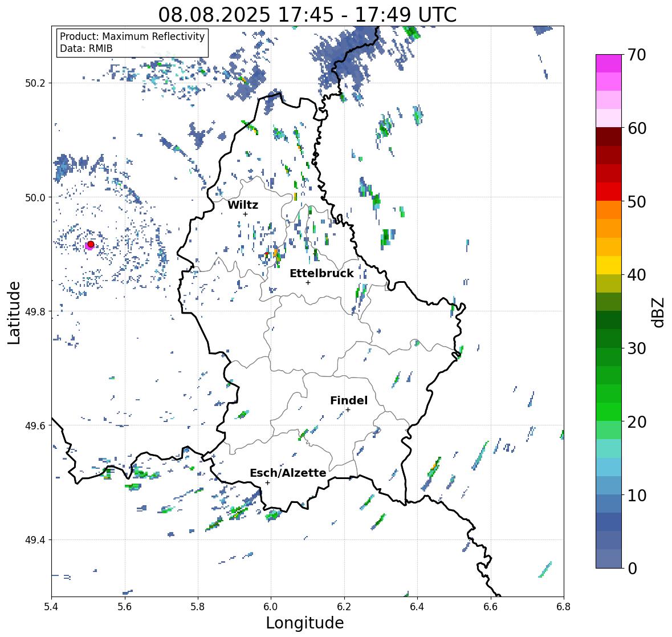Click the 'Data: RMIB' text
The height and width of the screenshot is (637, 672).
tap(86, 48)
